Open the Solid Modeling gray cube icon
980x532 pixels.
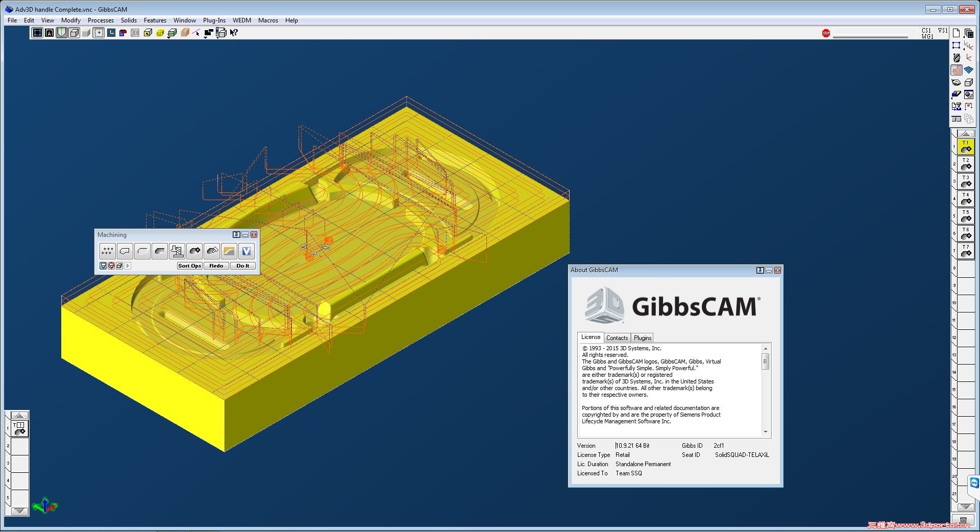(968, 82)
